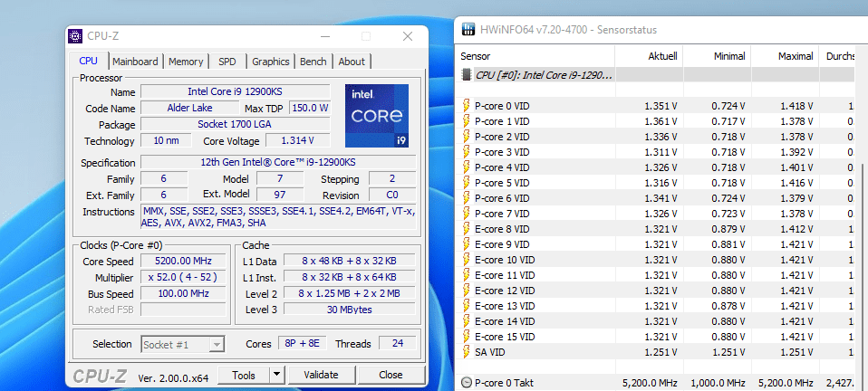The width and height of the screenshot is (868, 391).
Task: Click the Maximal column header
Action: [785, 56]
